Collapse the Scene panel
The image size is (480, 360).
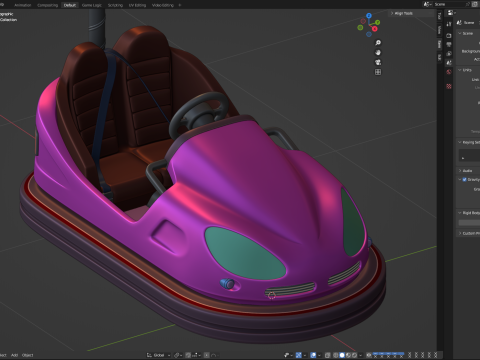coord(460,33)
